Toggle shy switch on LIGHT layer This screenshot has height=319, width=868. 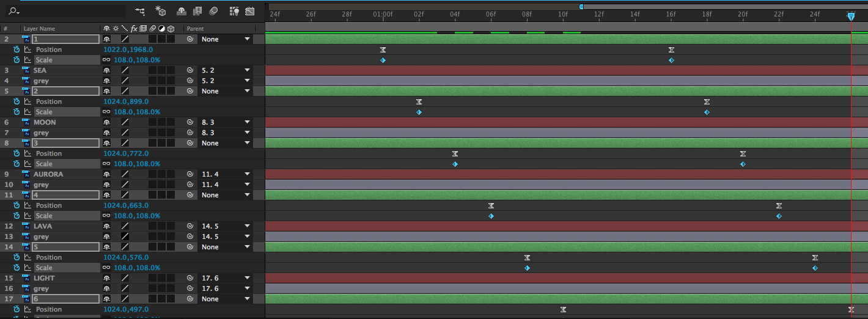point(106,278)
